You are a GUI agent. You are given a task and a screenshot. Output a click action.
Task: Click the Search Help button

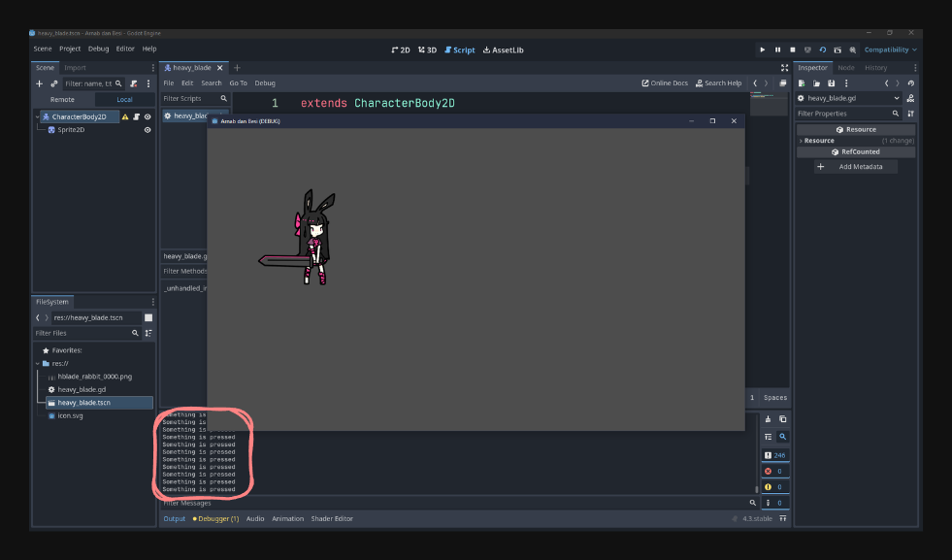click(x=718, y=83)
